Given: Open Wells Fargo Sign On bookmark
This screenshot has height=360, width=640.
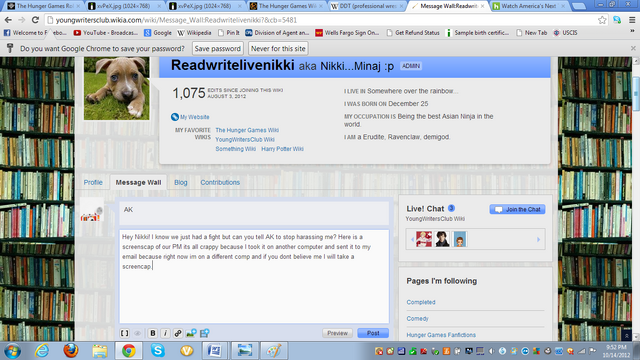Looking at the screenshot, I should [347, 33].
